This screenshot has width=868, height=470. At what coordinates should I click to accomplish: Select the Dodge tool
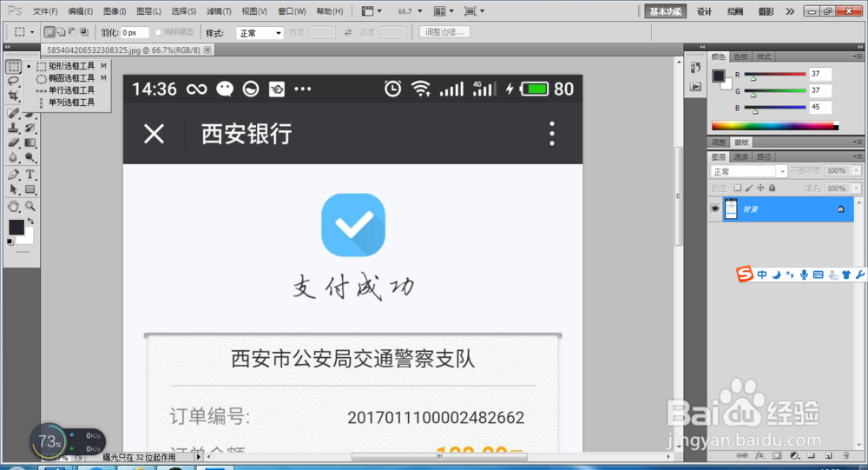(x=30, y=157)
